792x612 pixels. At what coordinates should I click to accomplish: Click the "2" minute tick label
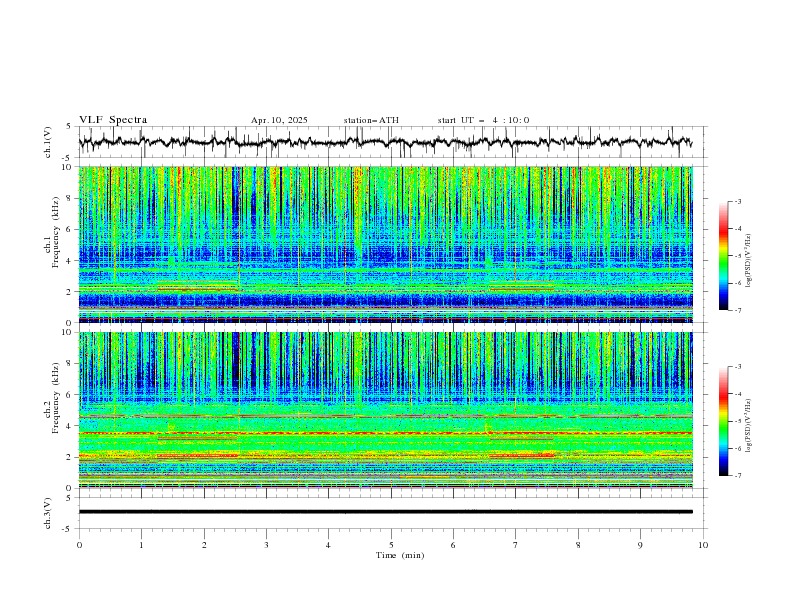point(204,545)
